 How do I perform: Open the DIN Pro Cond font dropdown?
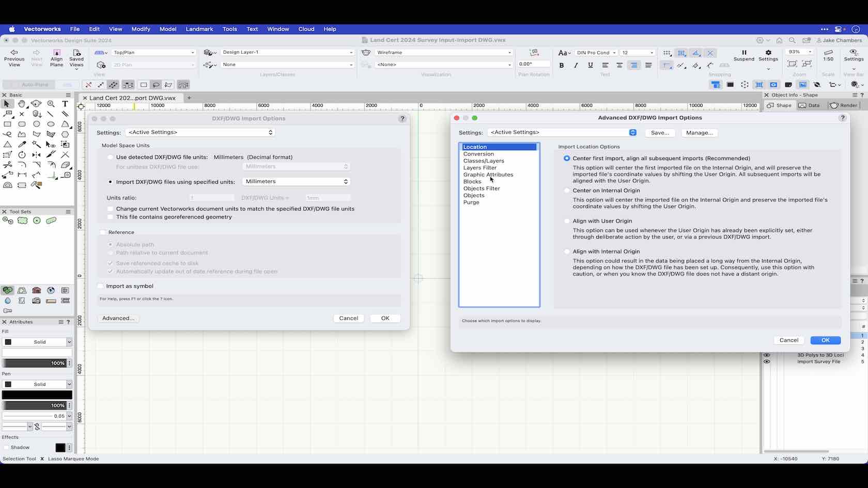pos(596,53)
